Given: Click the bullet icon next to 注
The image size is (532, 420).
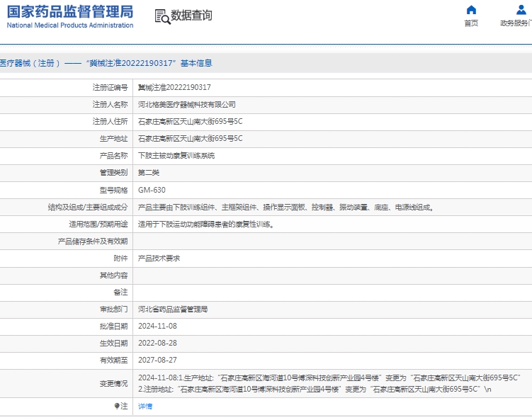Looking at the screenshot, I should coord(117,406).
